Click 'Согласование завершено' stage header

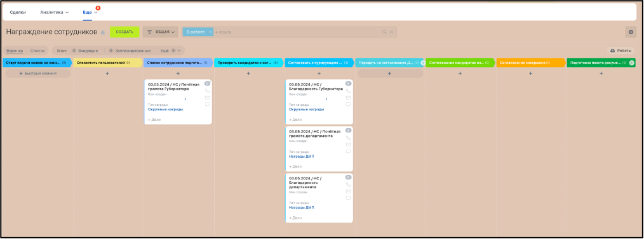tap(530, 63)
